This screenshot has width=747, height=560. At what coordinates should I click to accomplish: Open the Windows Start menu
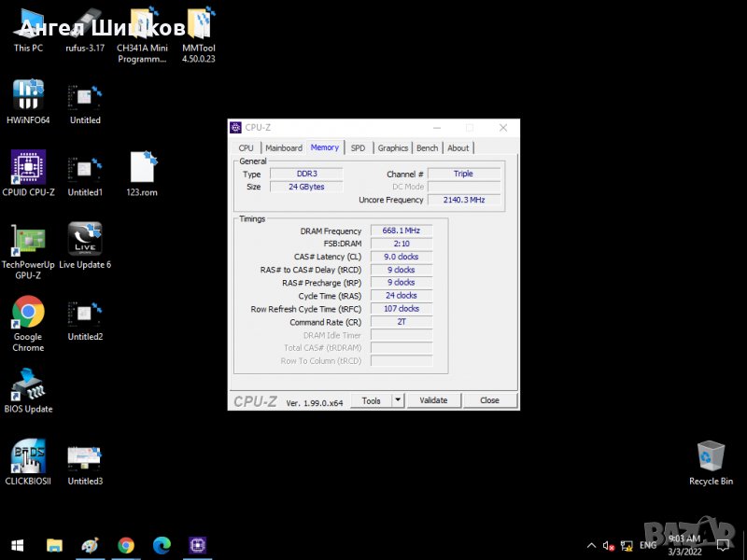coord(17,545)
